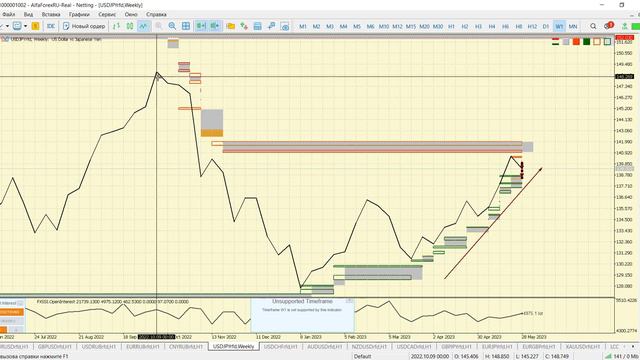
Task: Click orange button in indicator panel
Action: coord(11,312)
